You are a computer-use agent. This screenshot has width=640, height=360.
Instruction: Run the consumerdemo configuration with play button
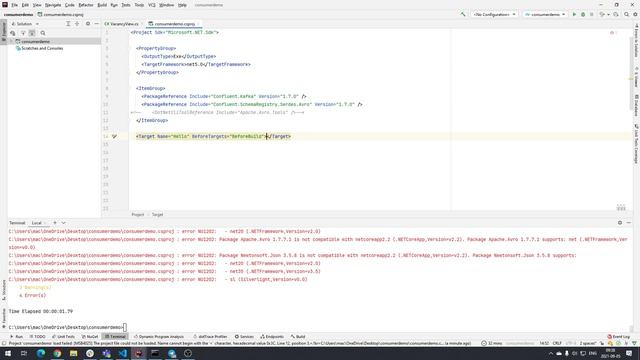[574, 14]
